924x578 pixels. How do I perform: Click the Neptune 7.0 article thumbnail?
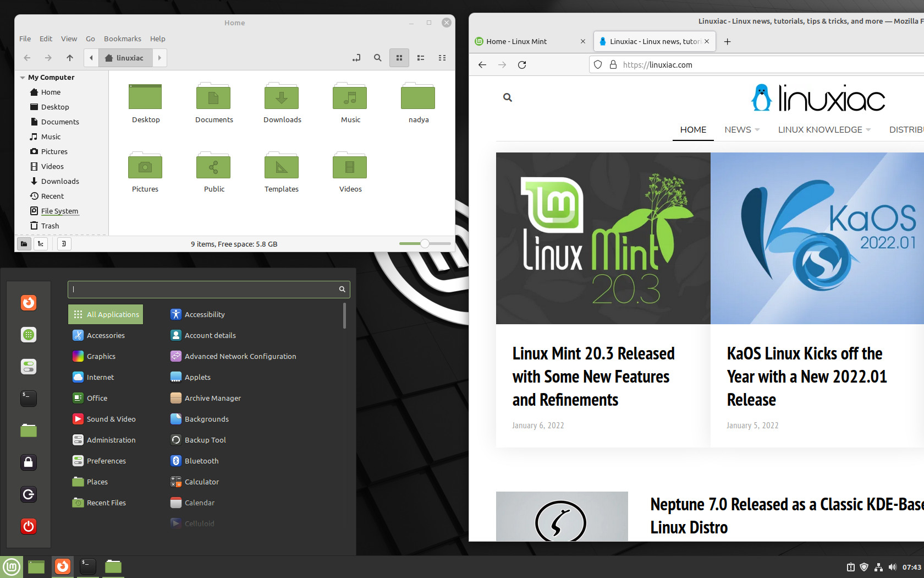[x=562, y=516]
